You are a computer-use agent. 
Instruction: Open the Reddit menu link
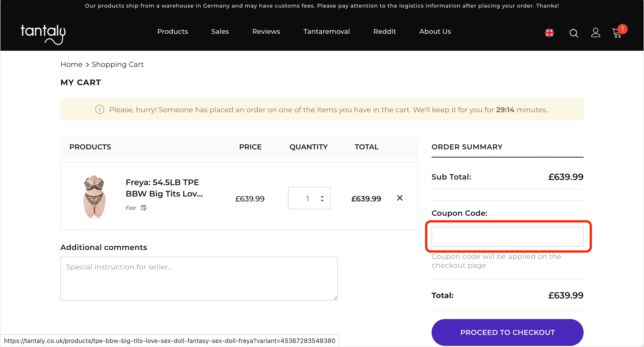coord(385,32)
